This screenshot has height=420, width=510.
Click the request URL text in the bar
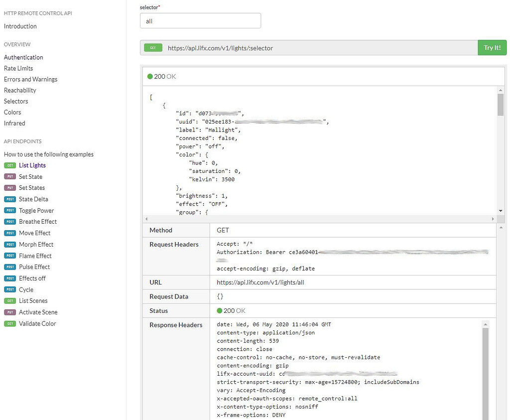[x=220, y=48]
